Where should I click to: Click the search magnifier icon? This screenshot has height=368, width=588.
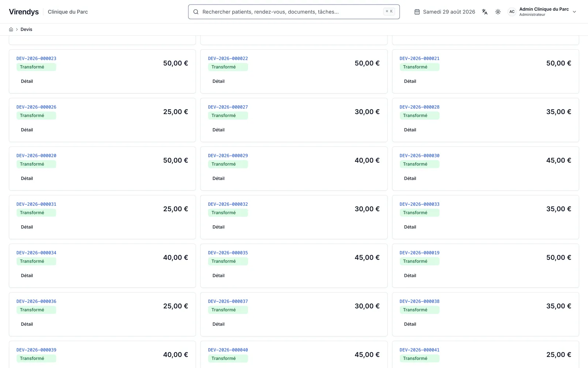click(x=196, y=12)
